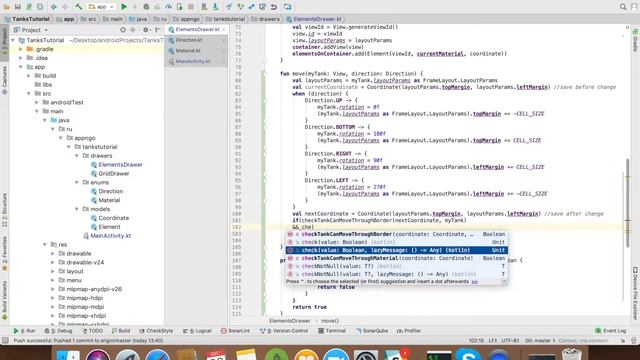640x360 pixels.
Task: Open the Terminal tool window
Action: 332,331
